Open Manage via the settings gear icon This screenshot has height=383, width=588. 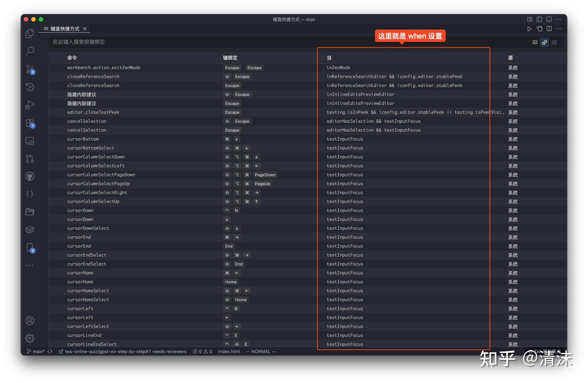point(30,338)
